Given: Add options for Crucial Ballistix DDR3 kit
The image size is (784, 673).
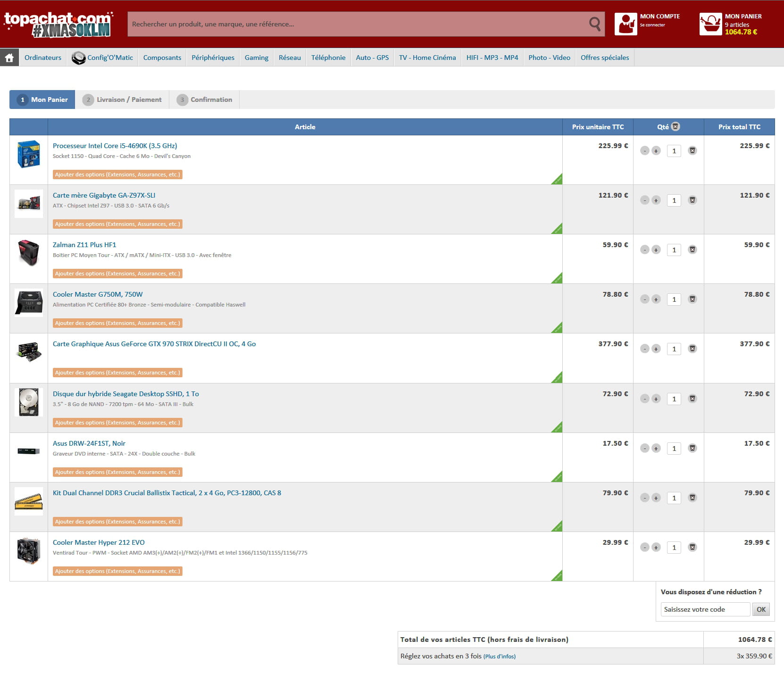Looking at the screenshot, I should point(117,522).
